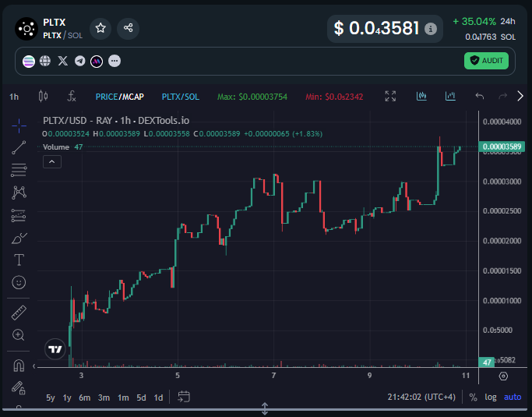Select the horizontal lines Fib tool
The image size is (532, 417).
click(19, 170)
